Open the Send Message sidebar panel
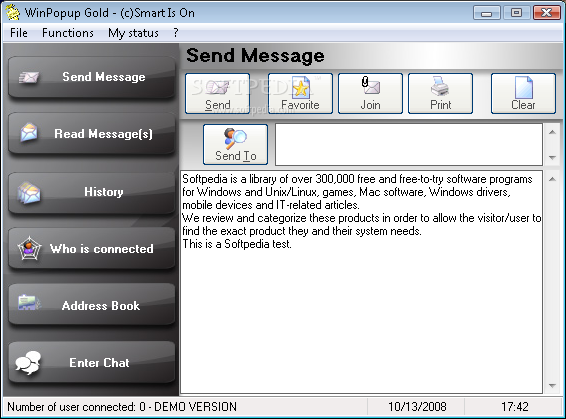The width and height of the screenshot is (566, 419). (92, 77)
